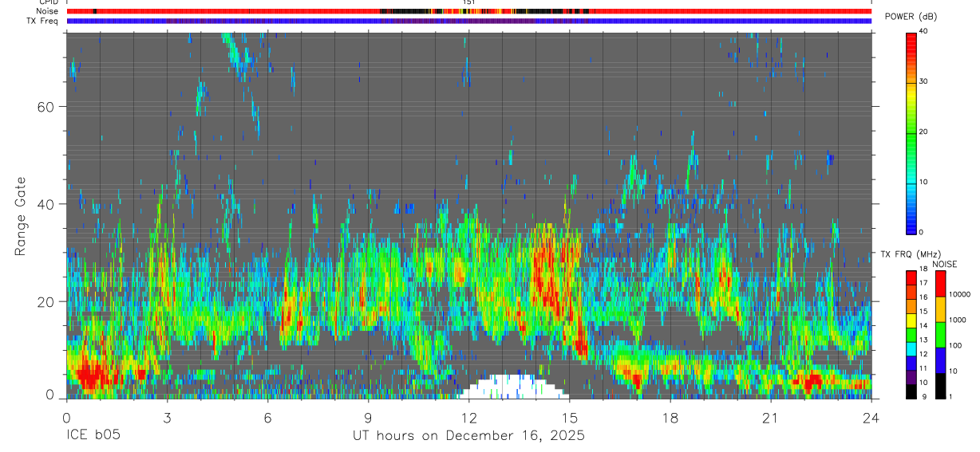Viewport: 980px width, 452px height.
Task: Click x-axis hour tick label 9
Action: point(368,418)
